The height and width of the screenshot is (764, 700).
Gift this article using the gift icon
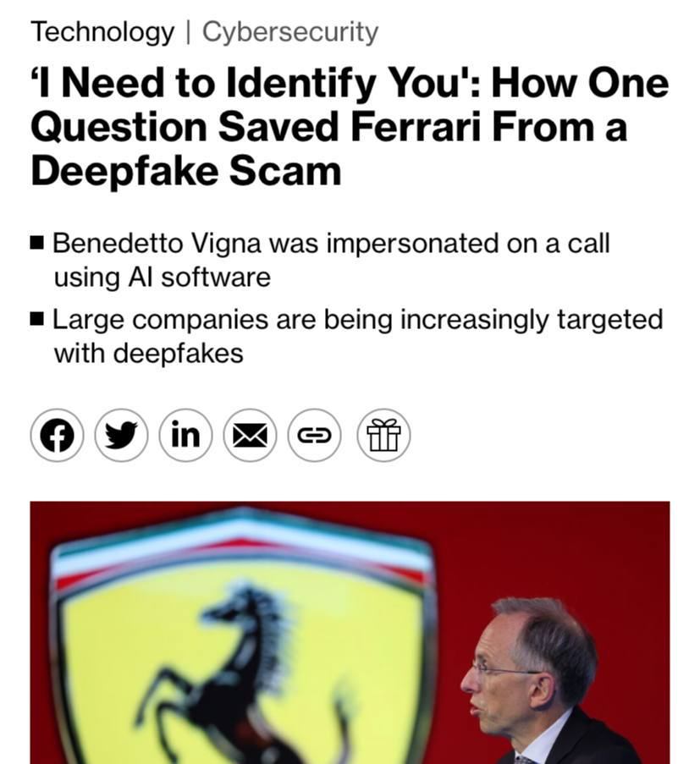(x=383, y=435)
